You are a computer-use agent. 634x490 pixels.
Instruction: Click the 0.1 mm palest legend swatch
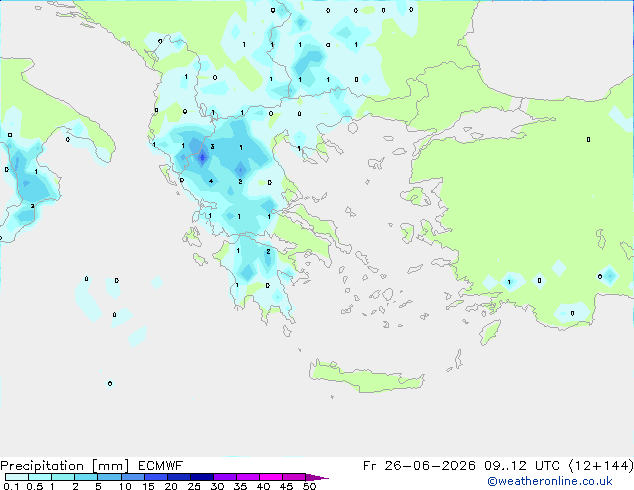tap(17, 477)
